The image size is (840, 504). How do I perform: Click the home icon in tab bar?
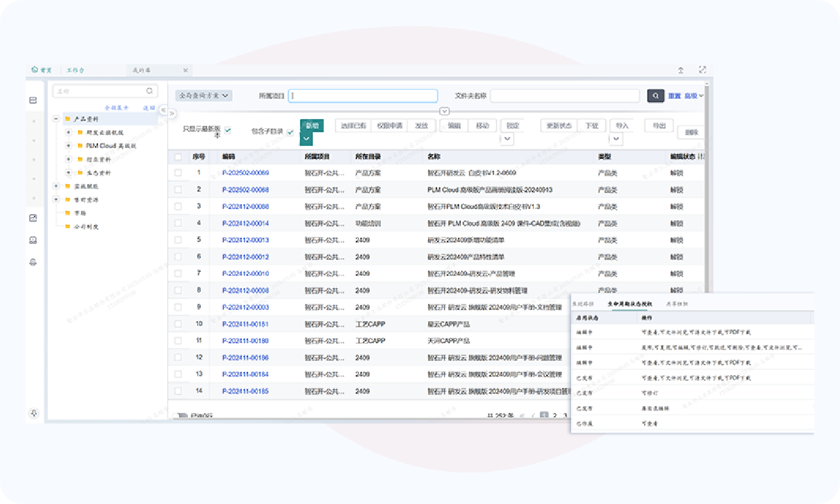[x=35, y=70]
